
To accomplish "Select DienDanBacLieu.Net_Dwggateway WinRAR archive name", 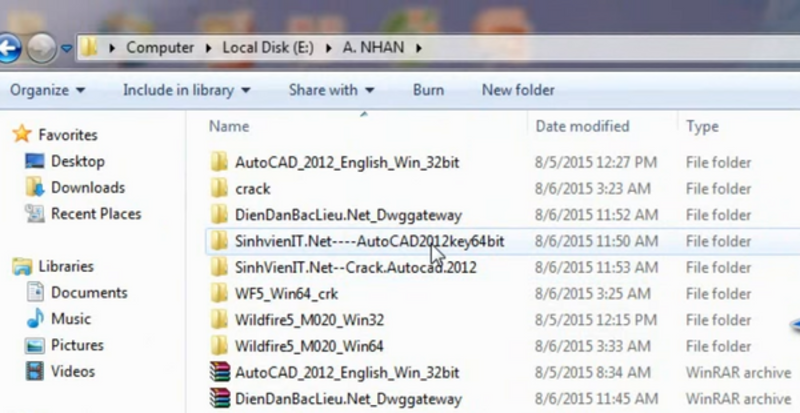I will point(348,399).
